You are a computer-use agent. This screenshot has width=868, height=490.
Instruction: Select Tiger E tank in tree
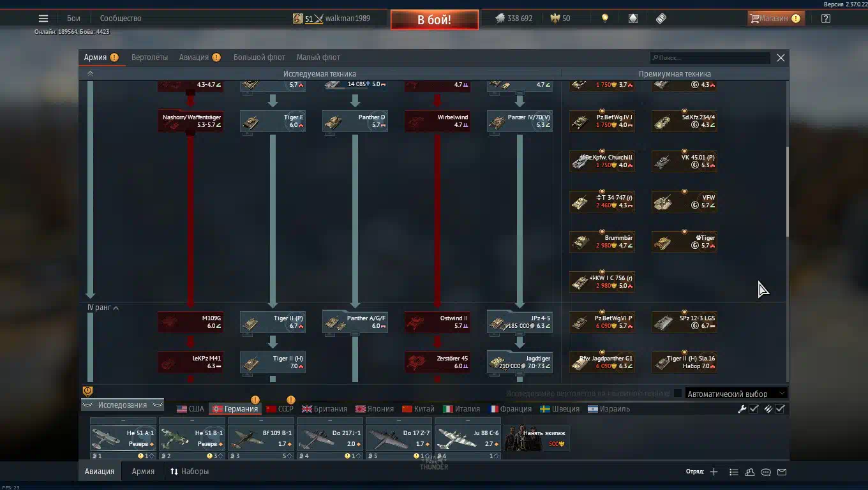[273, 121]
